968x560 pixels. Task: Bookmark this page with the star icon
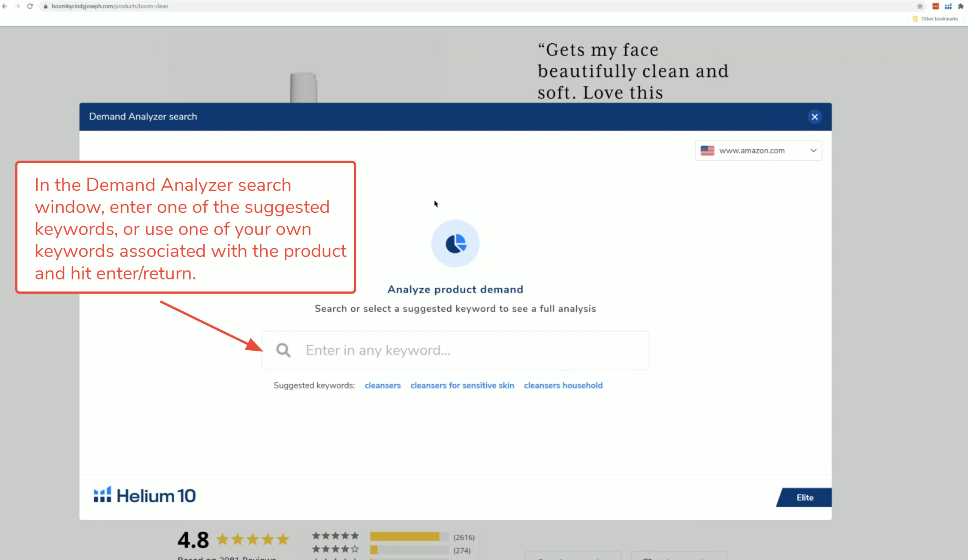(x=920, y=6)
